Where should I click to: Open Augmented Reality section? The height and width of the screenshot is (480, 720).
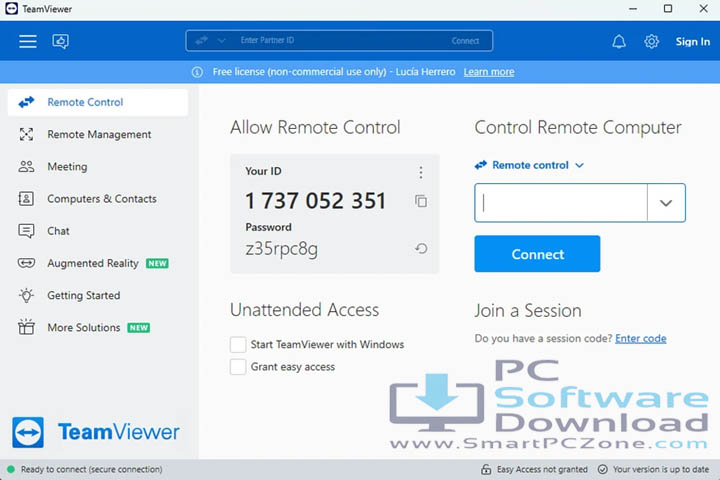tap(98, 263)
